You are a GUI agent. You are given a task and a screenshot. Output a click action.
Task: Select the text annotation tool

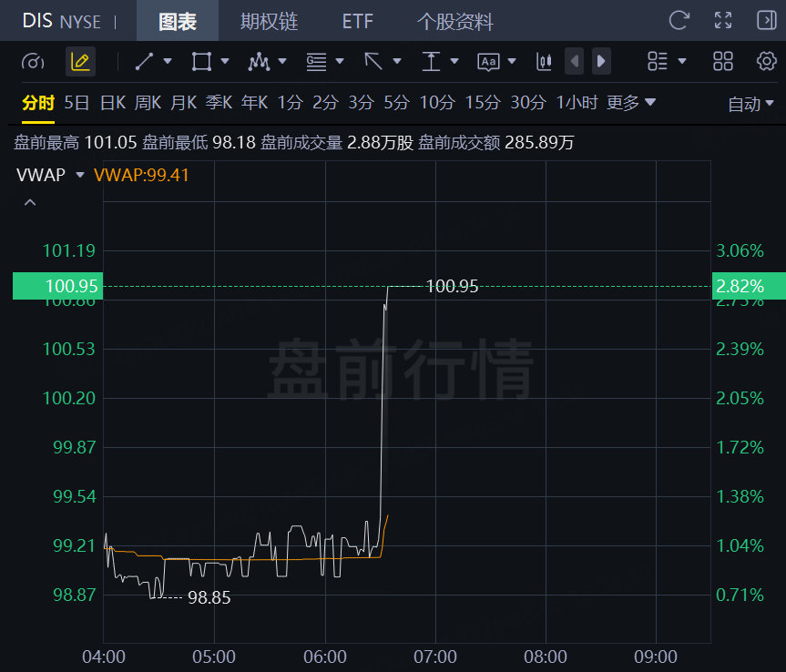489,62
